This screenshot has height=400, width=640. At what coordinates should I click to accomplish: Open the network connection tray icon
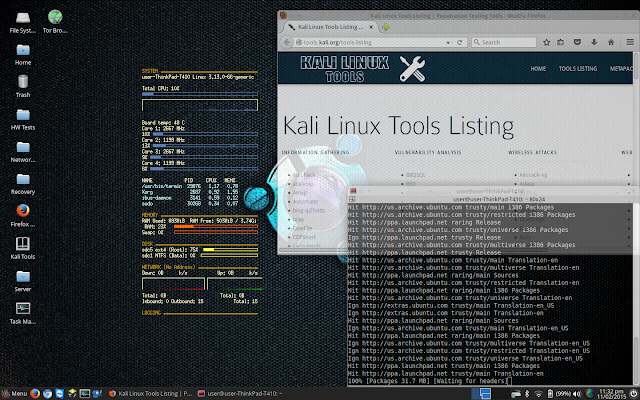click(516, 393)
